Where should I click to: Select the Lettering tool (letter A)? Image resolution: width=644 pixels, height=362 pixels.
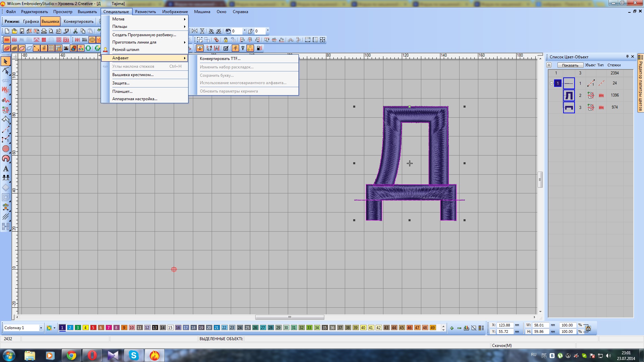(x=6, y=169)
